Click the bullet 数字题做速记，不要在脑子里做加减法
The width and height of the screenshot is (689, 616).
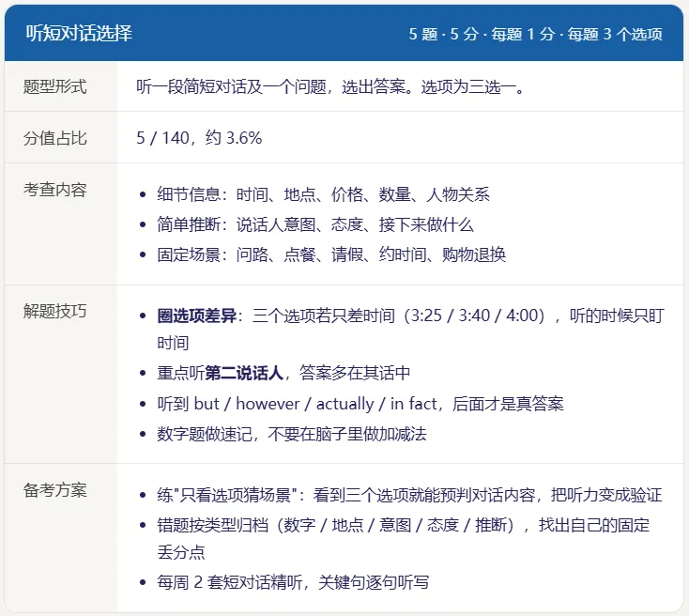pos(292,434)
